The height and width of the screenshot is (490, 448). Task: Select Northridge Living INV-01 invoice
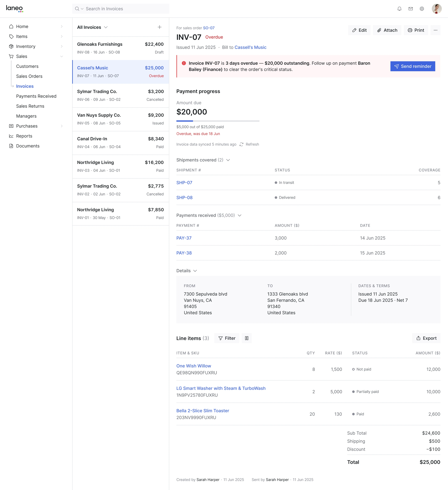point(121,214)
